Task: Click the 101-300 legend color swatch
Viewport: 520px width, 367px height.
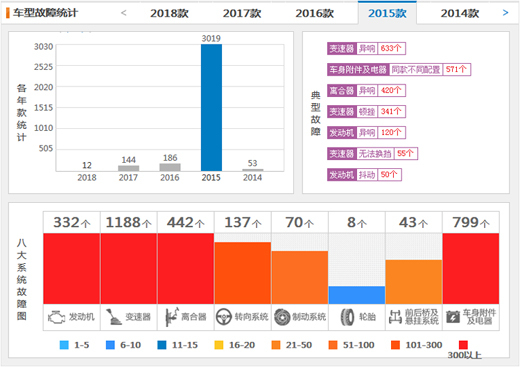Action: coord(395,345)
